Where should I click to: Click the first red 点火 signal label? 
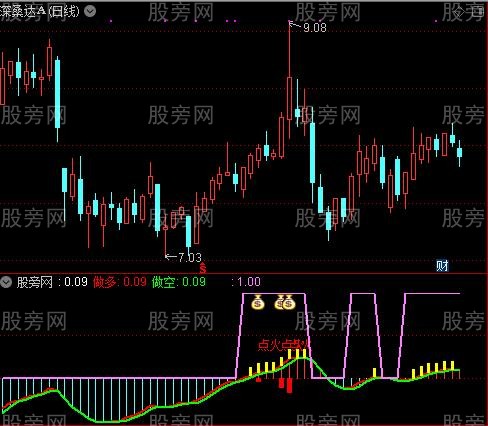pyautogui.click(x=269, y=345)
